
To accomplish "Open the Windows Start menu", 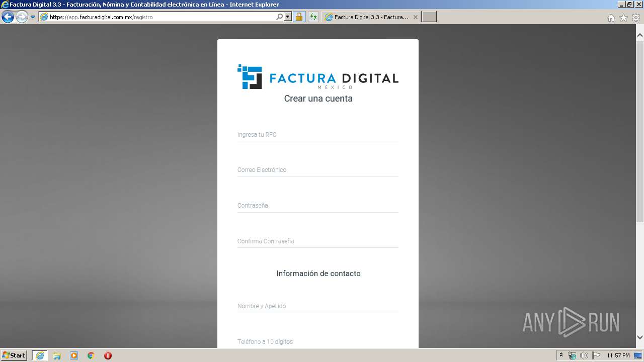I will tap(14, 355).
